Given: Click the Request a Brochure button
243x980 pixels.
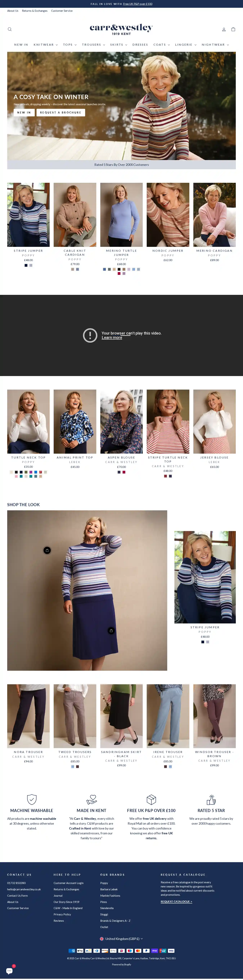Looking at the screenshot, I should [x=61, y=113].
